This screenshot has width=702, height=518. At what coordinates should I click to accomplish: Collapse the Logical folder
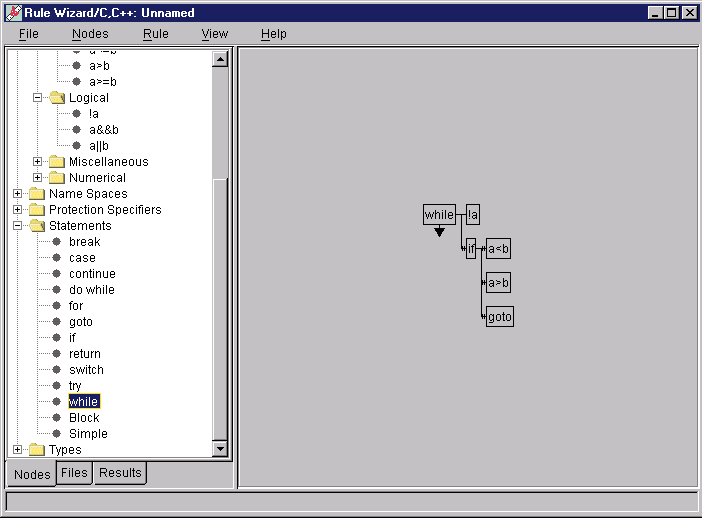[38, 98]
